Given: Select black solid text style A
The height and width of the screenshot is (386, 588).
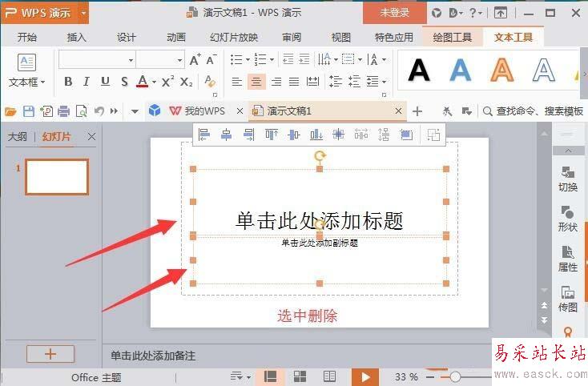Looking at the screenshot, I should point(418,70).
